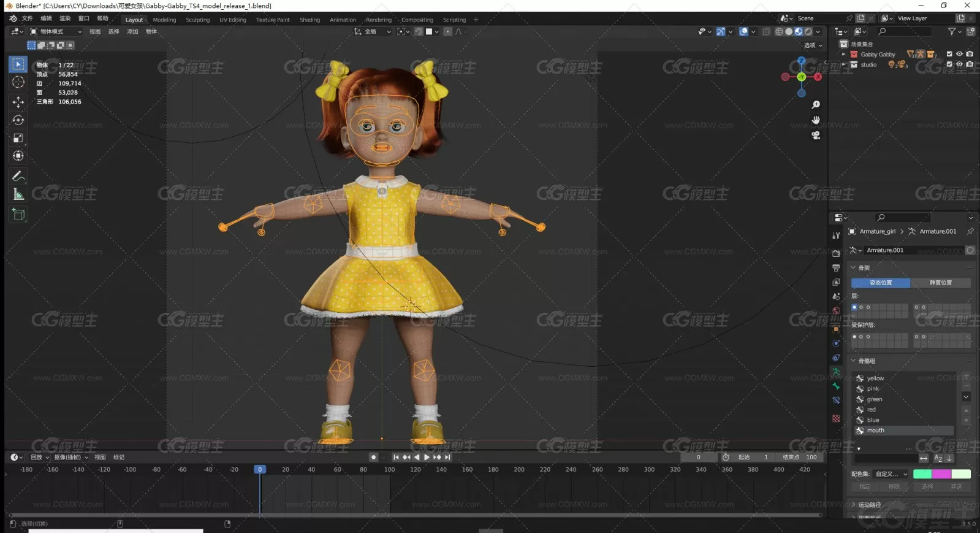This screenshot has height=533, width=980.
Task: Click the 姿态位置 button
Action: tap(881, 283)
